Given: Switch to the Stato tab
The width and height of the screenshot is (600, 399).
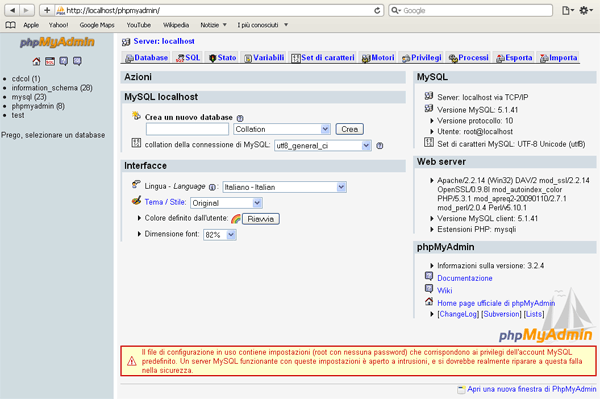Looking at the screenshot, I should (222, 58).
